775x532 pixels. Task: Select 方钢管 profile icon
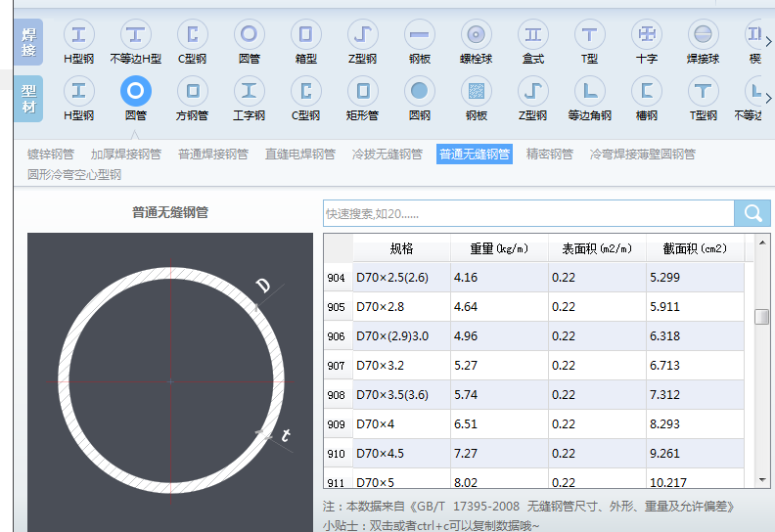(192, 91)
